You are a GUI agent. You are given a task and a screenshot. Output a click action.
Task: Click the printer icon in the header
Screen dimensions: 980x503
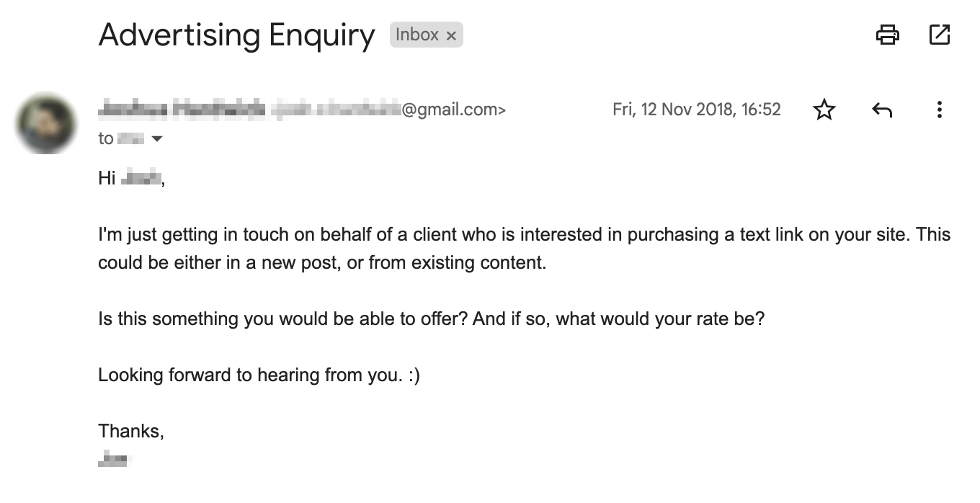(x=888, y=34)
